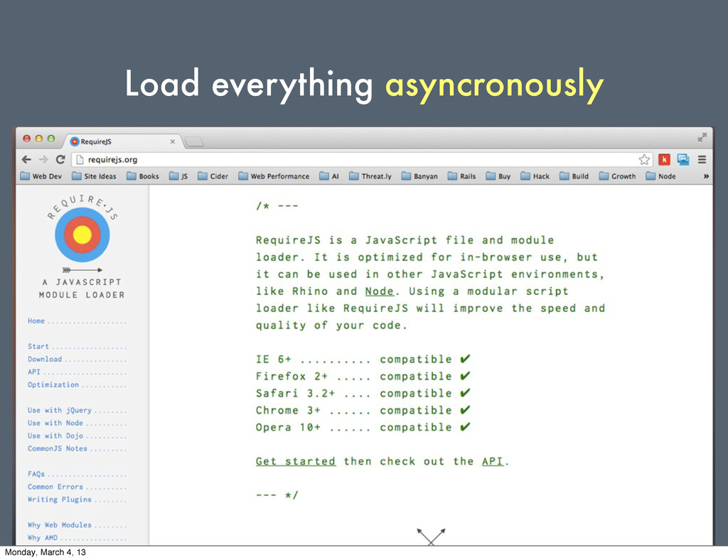The height and width of the screenshot is (560, 728).
Task: Click the RequireJS target logo
Action: click(82, 235)
